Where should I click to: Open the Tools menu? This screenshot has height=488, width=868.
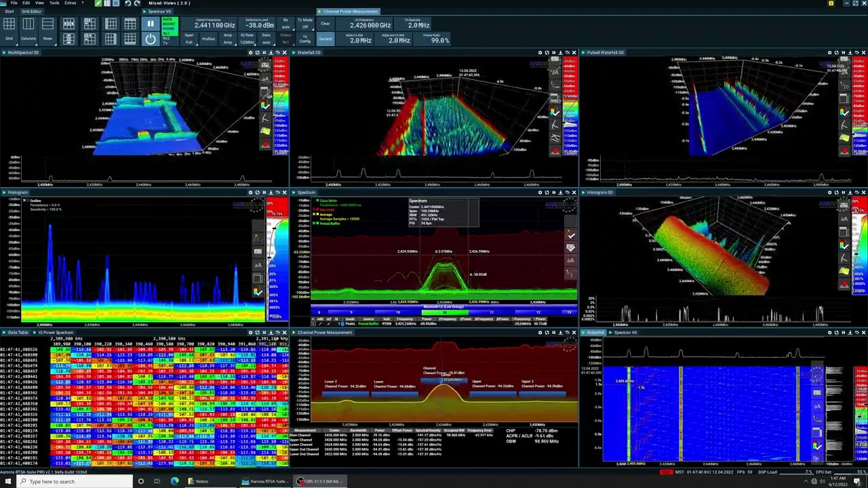click(x=54, y=3)
